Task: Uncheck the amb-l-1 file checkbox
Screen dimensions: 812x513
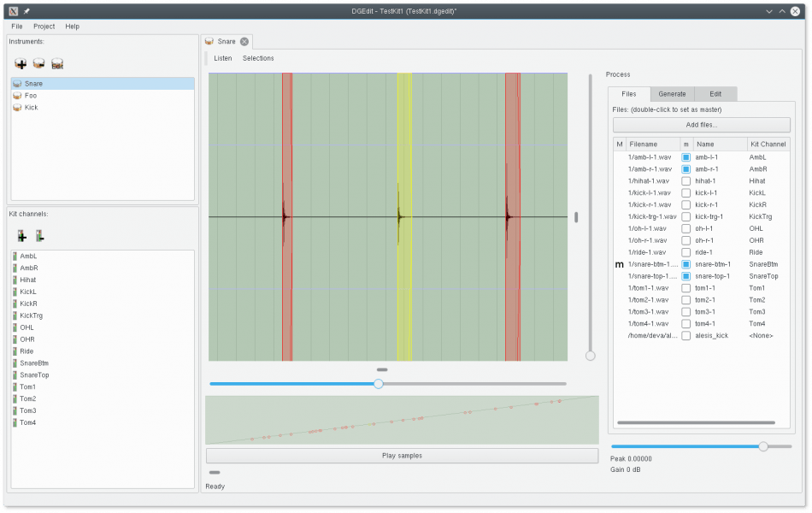Action: point(685,157)
